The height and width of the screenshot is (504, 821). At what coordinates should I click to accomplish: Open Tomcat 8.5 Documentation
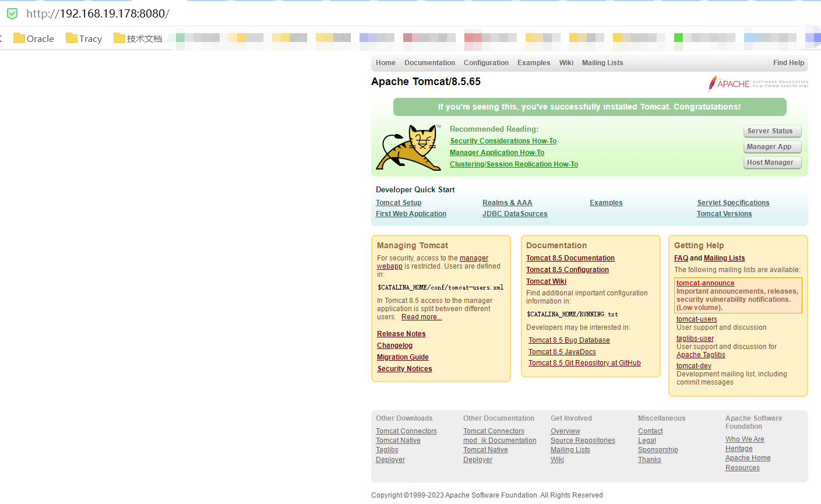tap(570, 258)
